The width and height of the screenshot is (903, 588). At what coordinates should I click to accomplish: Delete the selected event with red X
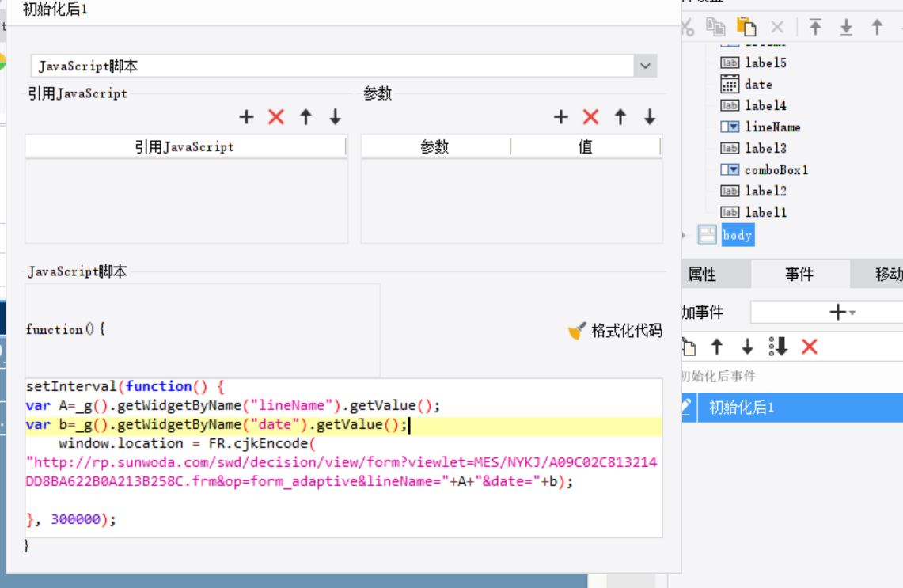[x=810, y=347]
